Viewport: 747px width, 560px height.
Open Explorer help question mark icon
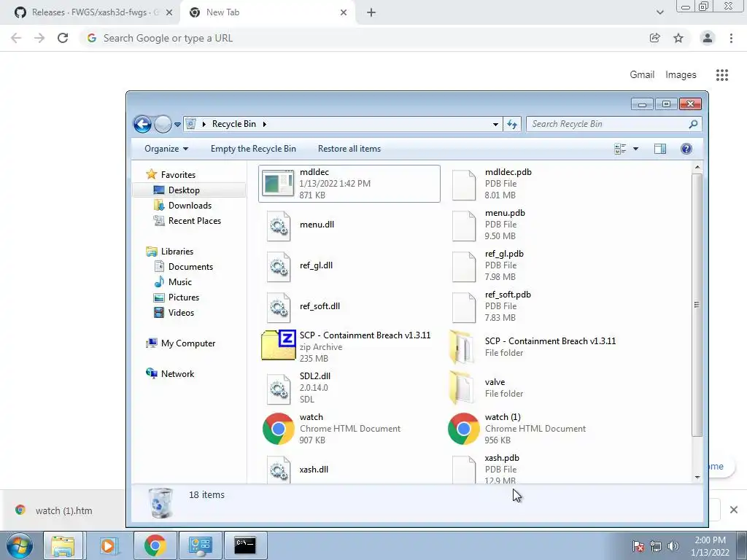point(686,149)
